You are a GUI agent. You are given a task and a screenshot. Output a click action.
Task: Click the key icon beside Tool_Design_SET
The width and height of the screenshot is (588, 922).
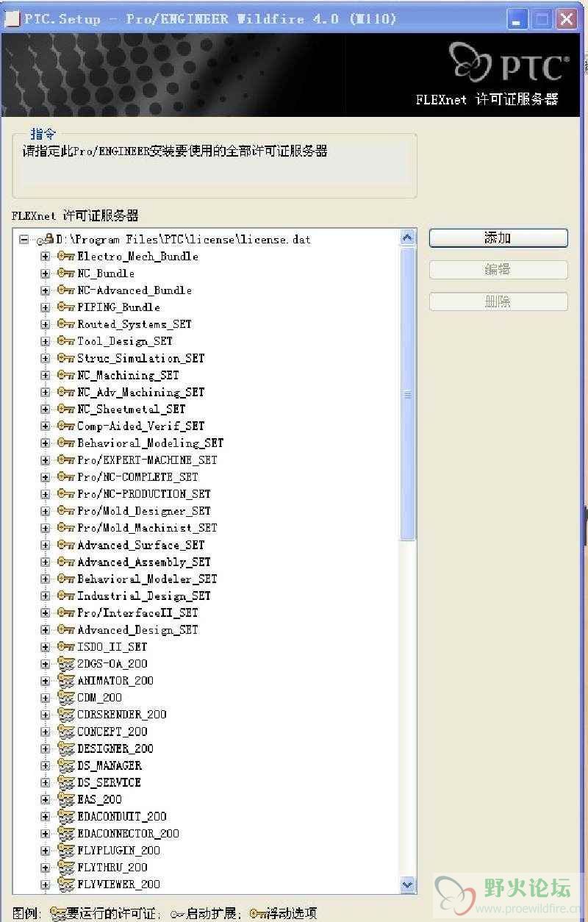pos(66,340)
